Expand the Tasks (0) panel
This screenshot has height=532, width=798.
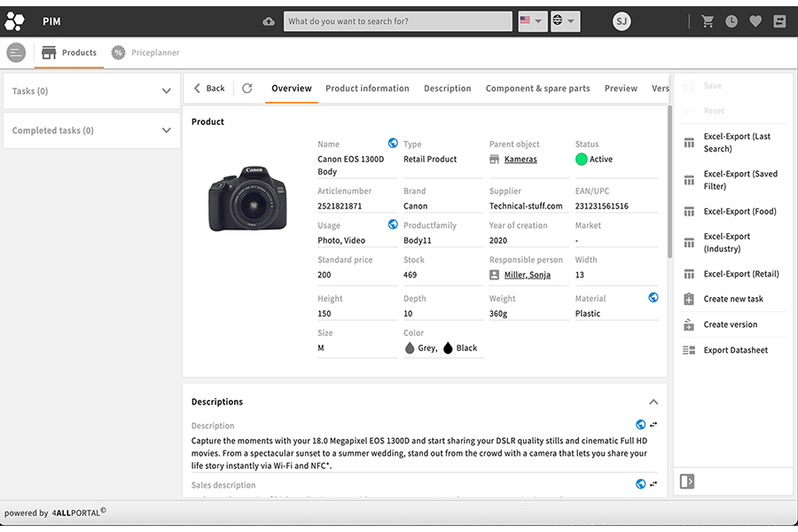point(91,91)
